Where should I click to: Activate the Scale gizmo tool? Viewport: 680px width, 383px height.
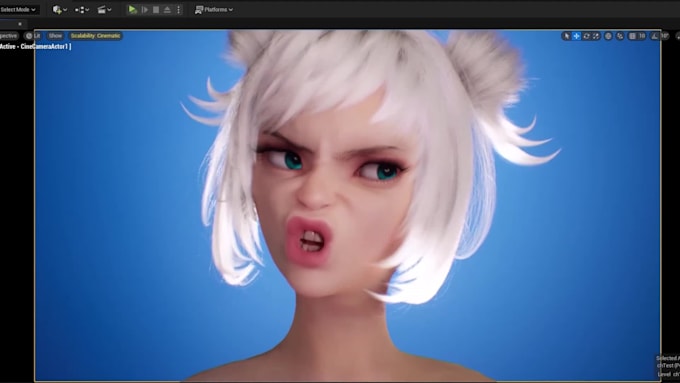coord(596,36)
